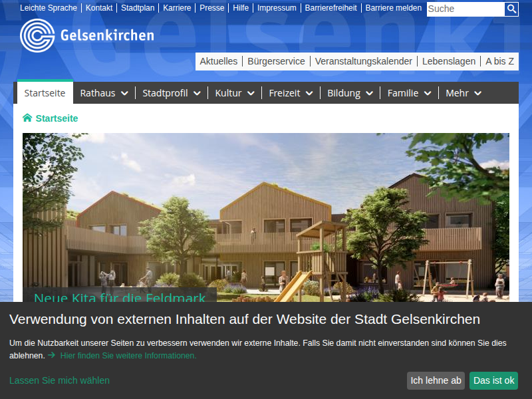Click the arrow icon before further information
Image resolution: width=532 pixels, height=399 pixels.
click(51, 356)
